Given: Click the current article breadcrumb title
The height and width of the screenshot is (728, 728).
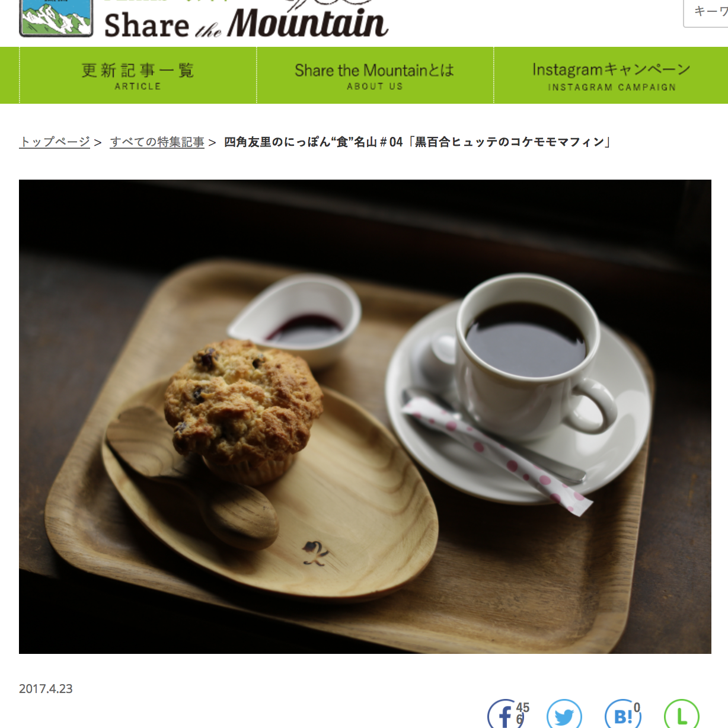Looking at the screenshot, I should coord(418,142).
